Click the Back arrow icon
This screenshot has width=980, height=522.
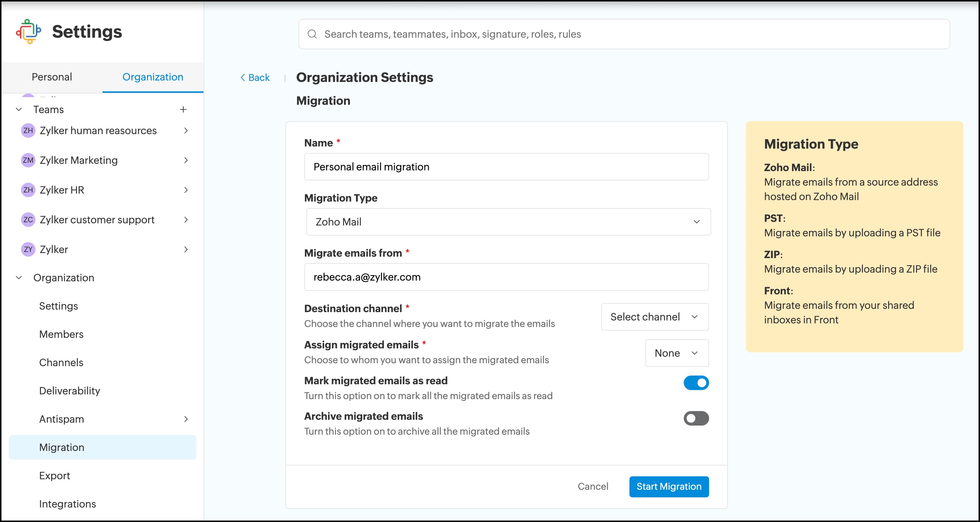tap(243, 78)
